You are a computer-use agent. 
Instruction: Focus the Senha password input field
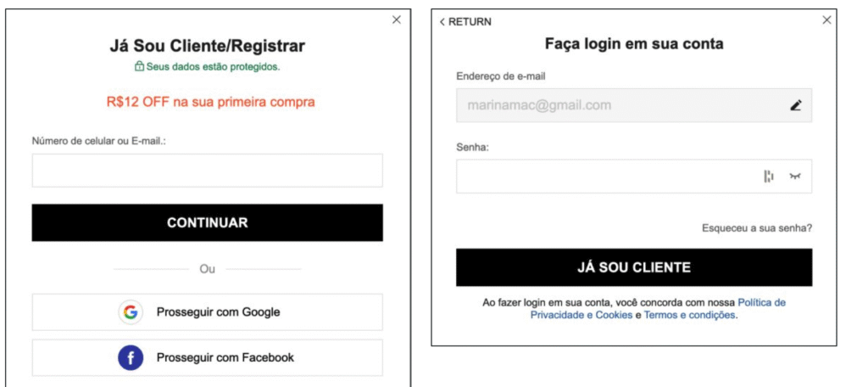pyautogui.click(x=634, y=177)
